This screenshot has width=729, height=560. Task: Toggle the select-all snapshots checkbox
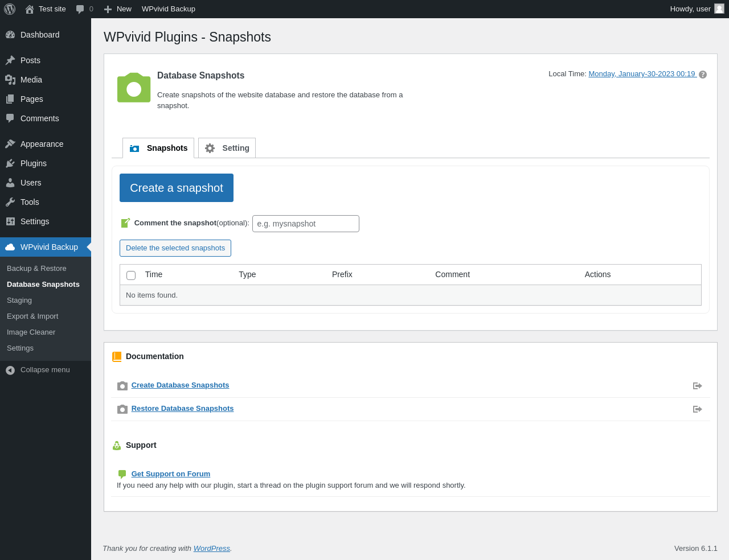tap(131, 275)
